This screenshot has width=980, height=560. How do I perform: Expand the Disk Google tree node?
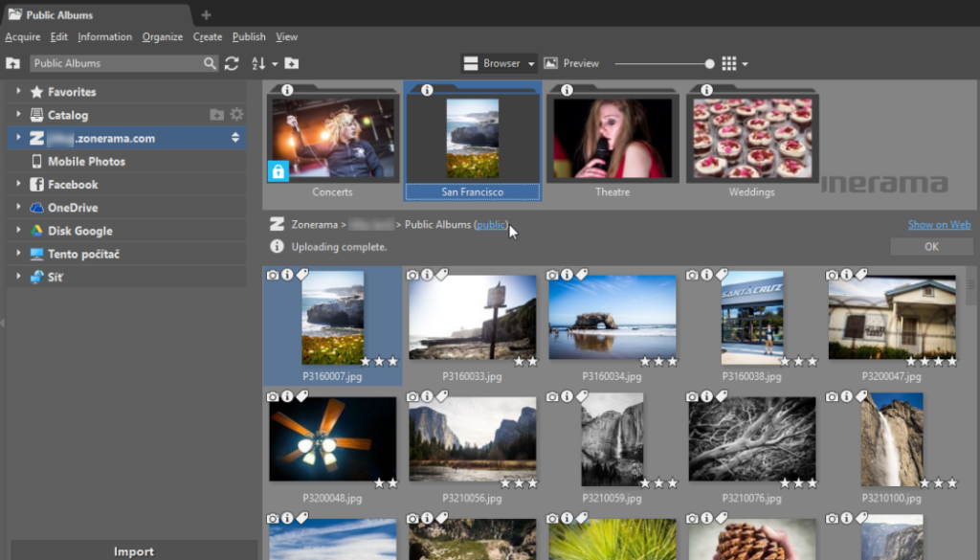(x=18, y=230)
